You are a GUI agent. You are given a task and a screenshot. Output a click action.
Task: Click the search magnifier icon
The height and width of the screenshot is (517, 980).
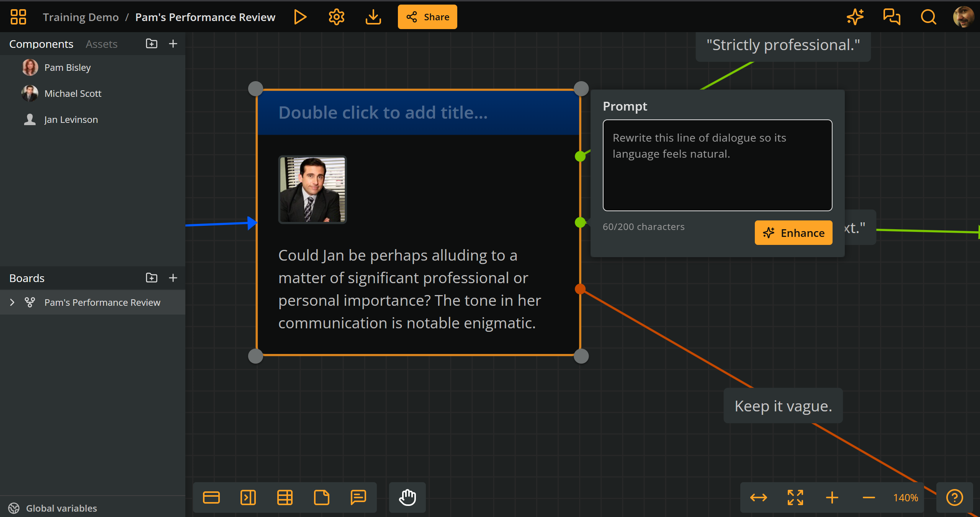coord(928,17)
